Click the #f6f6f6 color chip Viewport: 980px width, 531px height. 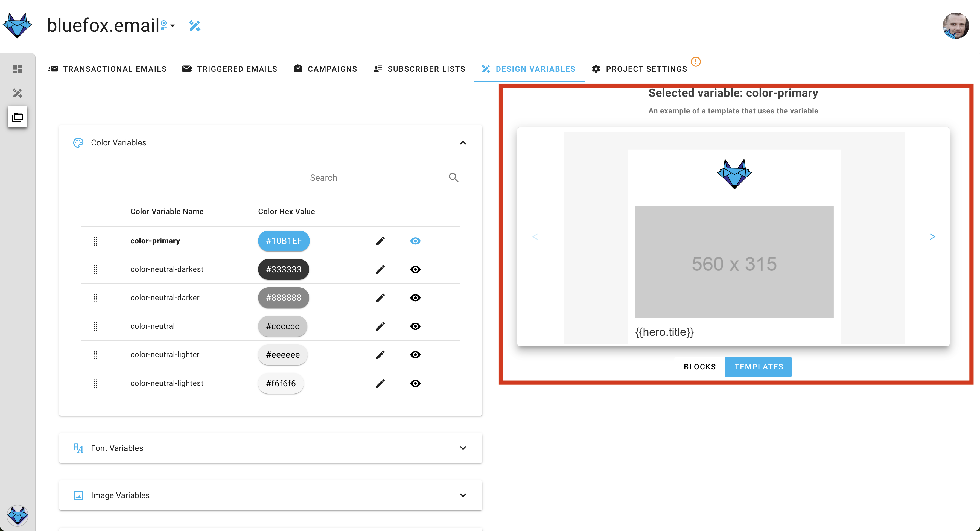click(x=281, y=383)
